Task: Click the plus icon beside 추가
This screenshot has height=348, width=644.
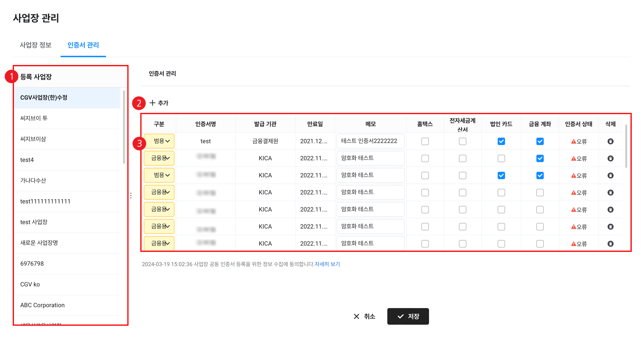Action: click(152, 103)
